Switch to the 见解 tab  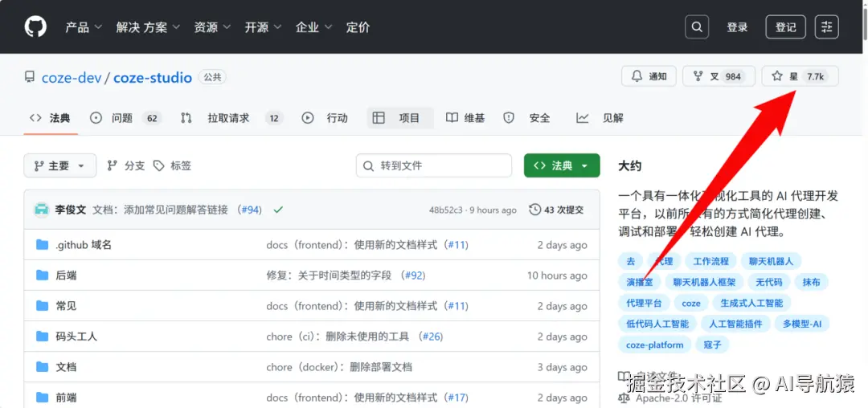click(x=600, y=118)
